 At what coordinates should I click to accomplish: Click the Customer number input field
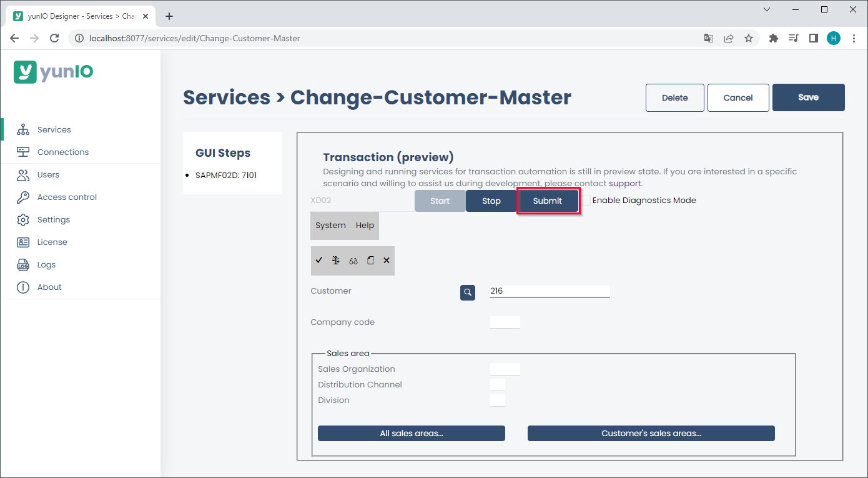(x=550, y=291)
